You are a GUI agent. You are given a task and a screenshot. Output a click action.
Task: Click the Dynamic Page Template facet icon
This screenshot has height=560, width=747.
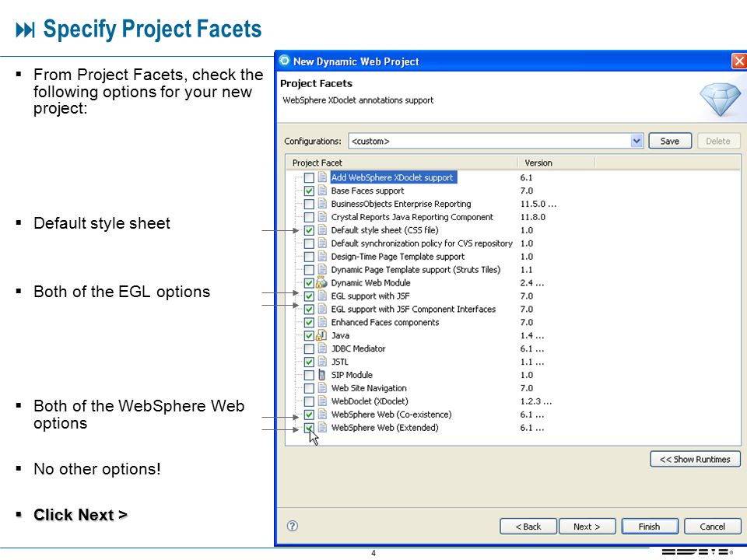point(322,270)
